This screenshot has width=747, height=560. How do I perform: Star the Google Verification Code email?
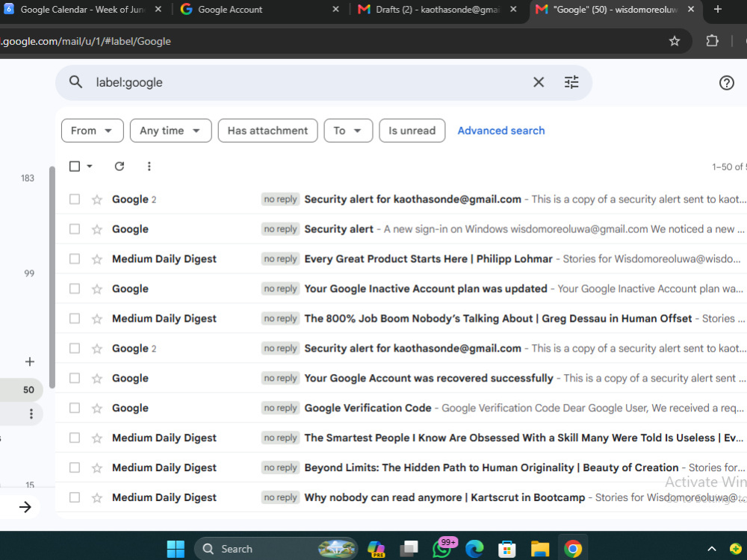tap(97, 408)
